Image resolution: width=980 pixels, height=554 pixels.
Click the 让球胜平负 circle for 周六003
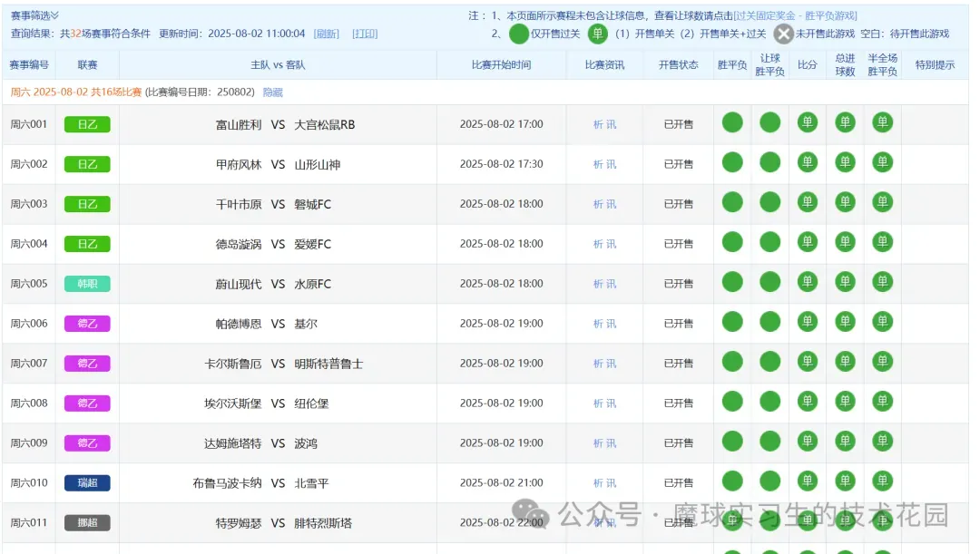[770, 202]
